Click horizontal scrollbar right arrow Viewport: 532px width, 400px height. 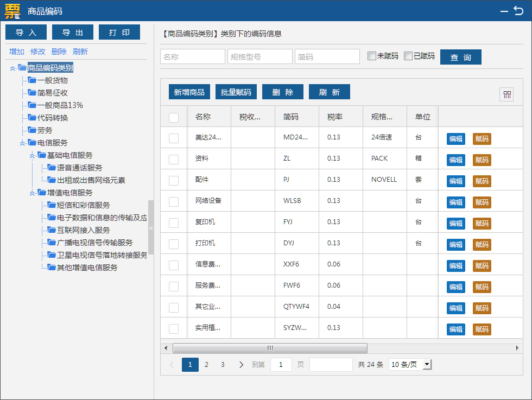[x=517, y=348]
